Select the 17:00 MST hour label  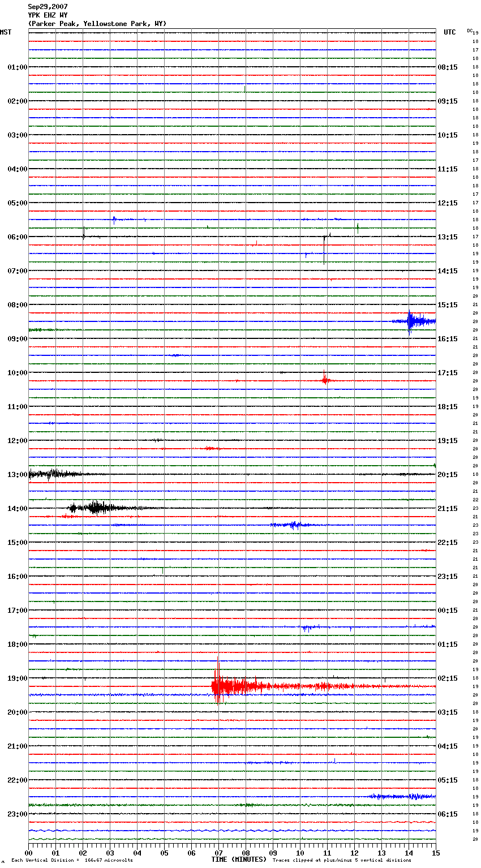coord(18,611)
